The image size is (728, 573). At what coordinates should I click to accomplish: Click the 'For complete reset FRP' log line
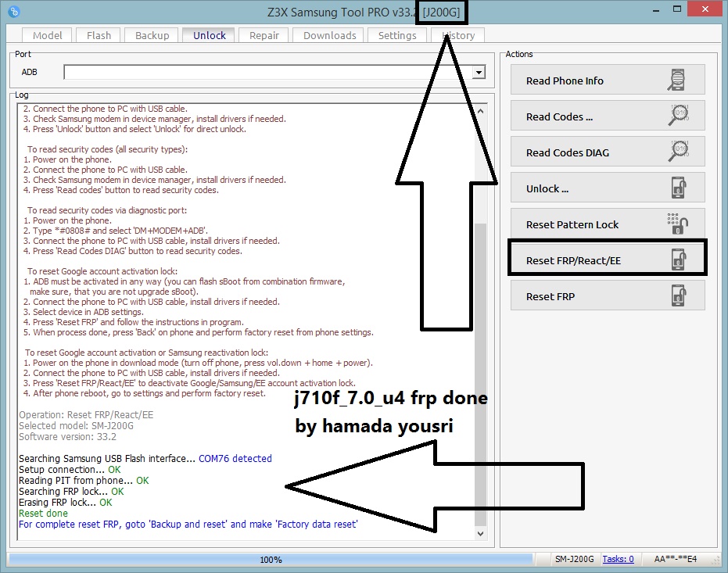[x=188, y=525]
